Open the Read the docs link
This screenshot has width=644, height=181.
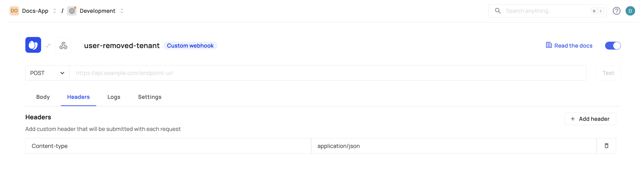[x=569, y=46]
